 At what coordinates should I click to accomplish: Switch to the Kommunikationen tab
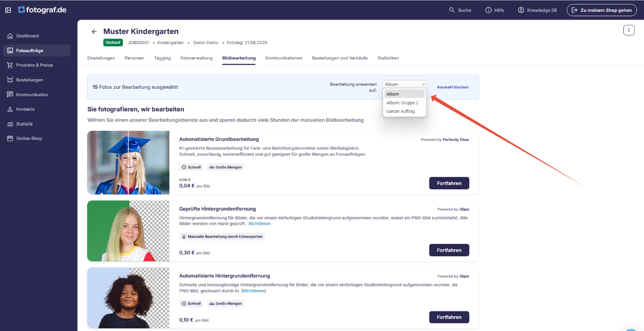tap(284, 58)
